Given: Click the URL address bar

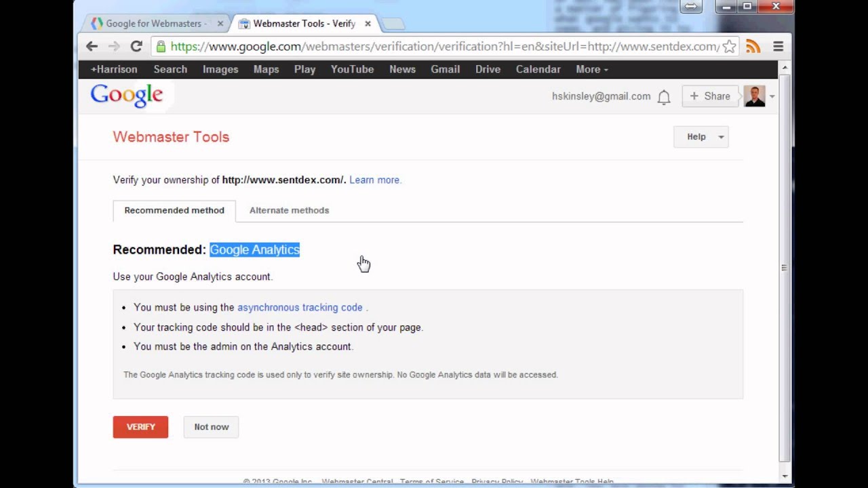Looking at the screenshot, I should [444, 47].
